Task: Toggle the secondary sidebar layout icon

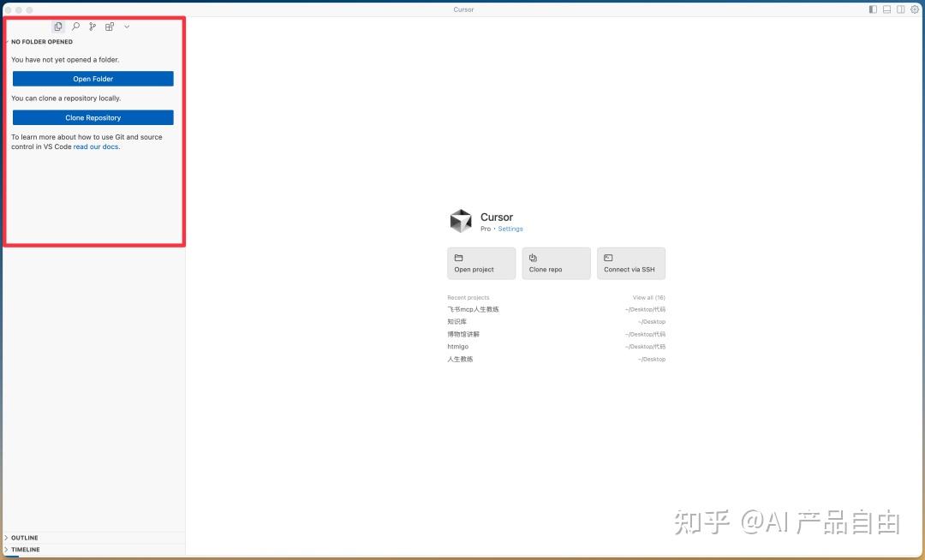Action: (901, 9)
